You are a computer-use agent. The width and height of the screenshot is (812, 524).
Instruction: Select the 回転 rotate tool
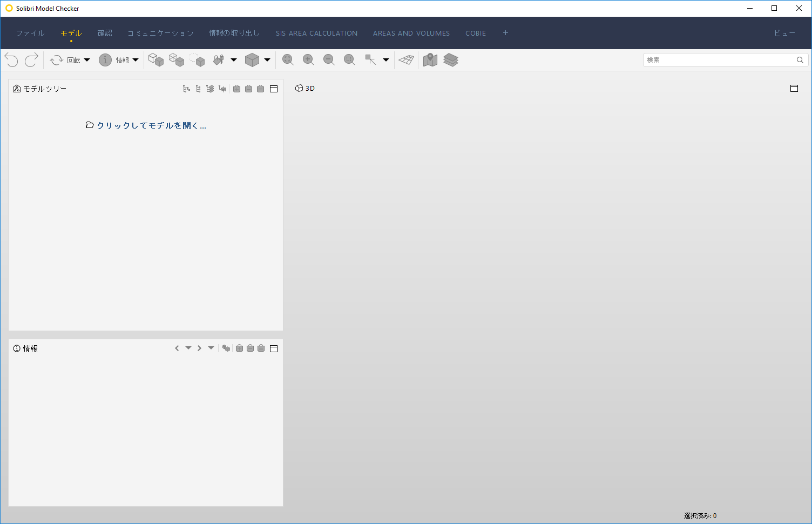tap(65, 60)
